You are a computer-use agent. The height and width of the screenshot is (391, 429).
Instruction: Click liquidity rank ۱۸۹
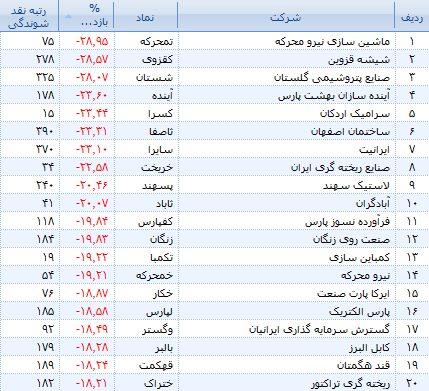46,365
